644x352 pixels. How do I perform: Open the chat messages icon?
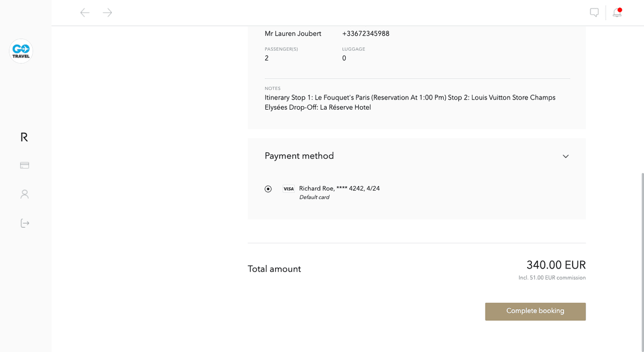point(594,13)
